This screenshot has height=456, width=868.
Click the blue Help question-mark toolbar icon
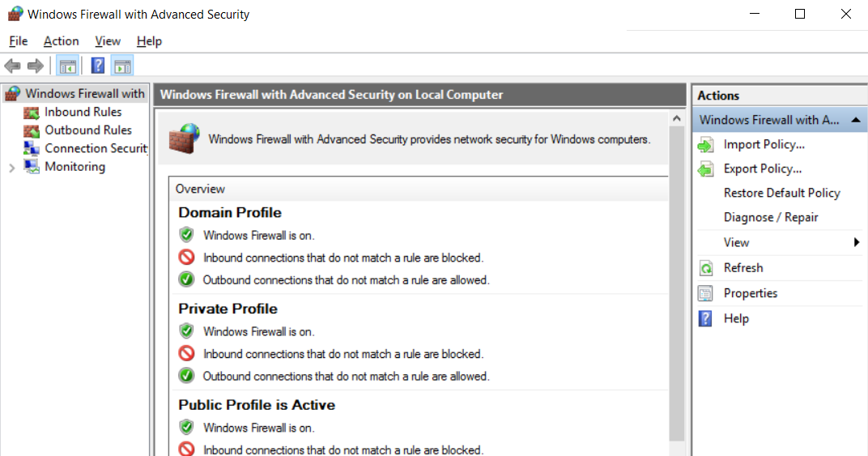click(x=98, y=66)
